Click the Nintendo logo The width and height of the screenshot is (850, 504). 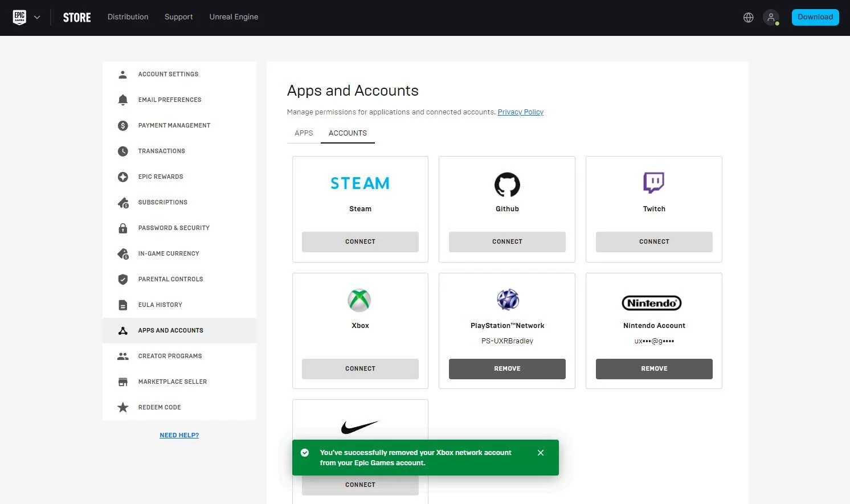(x=652, y=303)
